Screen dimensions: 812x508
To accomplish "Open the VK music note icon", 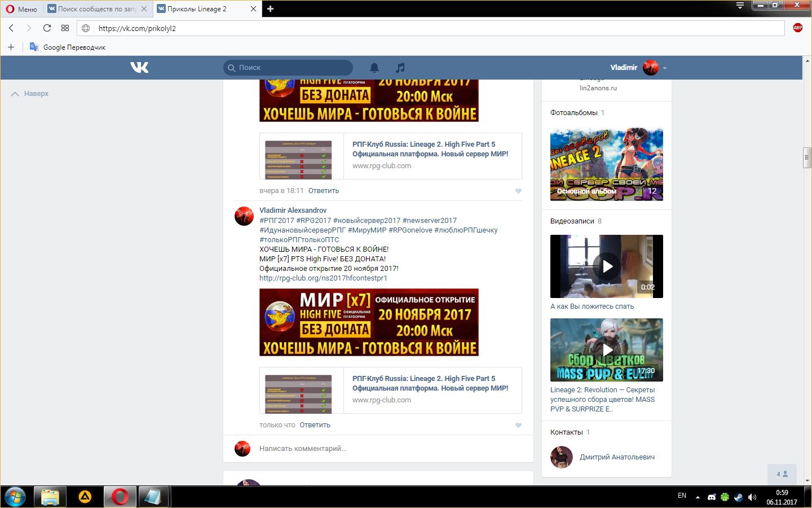I will (400, 68).
